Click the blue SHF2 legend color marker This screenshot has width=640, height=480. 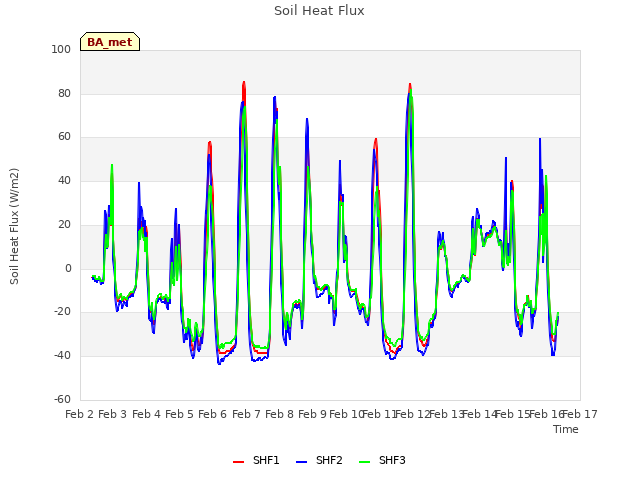[x=301, y=462]
